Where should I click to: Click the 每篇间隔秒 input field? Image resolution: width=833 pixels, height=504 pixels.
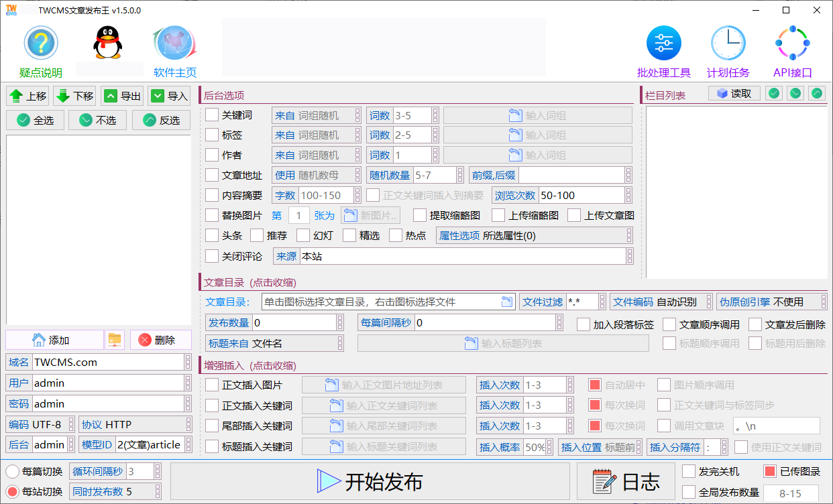coord(460,322)
